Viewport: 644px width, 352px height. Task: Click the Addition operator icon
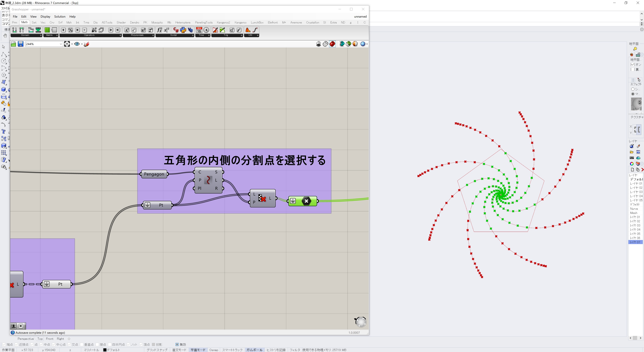coord(63,30)
